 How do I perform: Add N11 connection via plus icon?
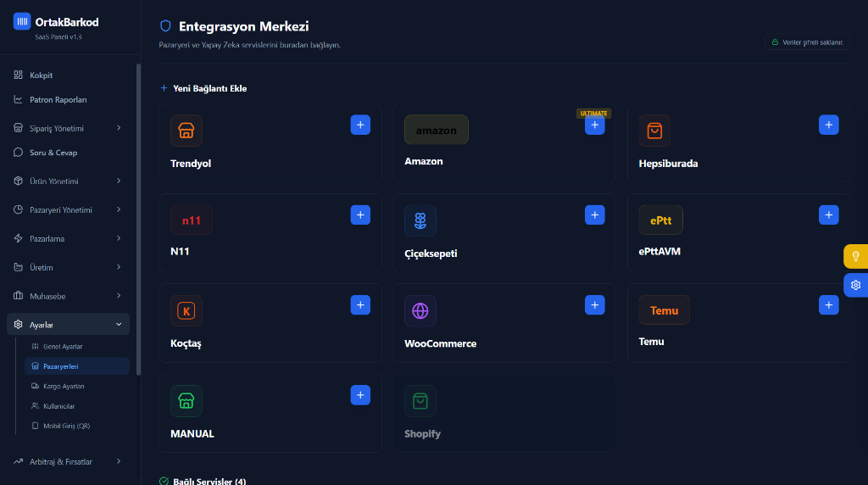tap(360, 215)
